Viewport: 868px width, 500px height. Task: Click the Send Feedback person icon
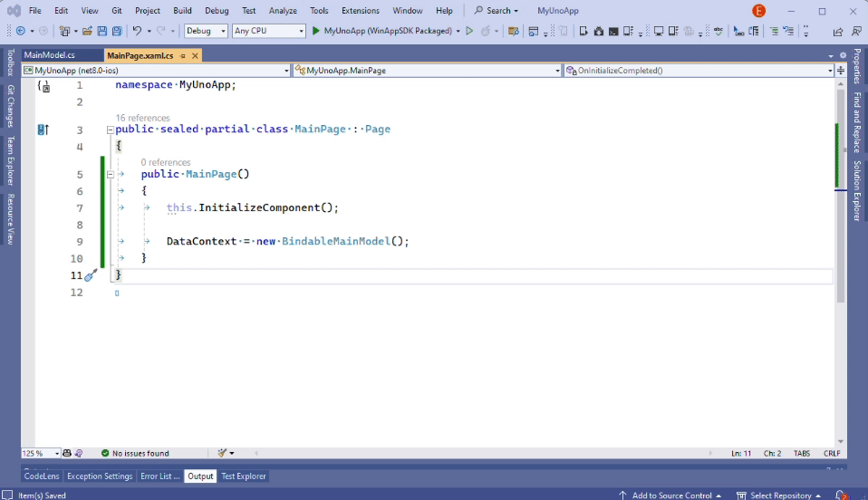(856, 32)
